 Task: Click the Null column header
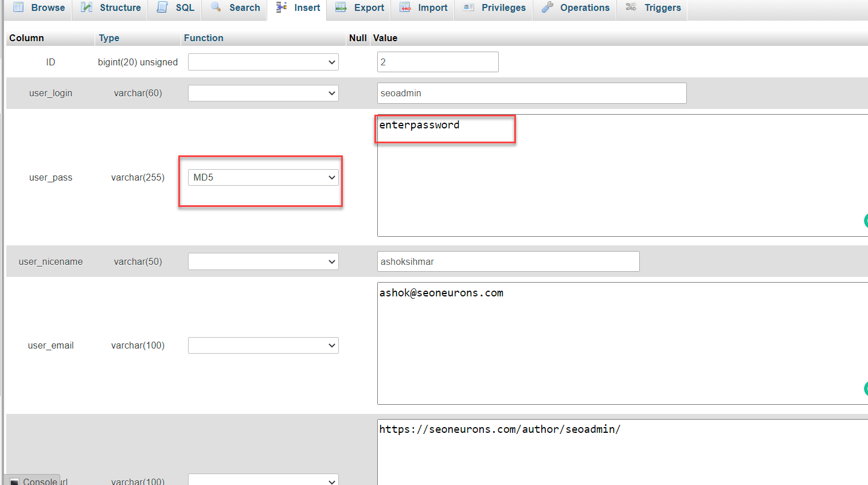(358, 38)
